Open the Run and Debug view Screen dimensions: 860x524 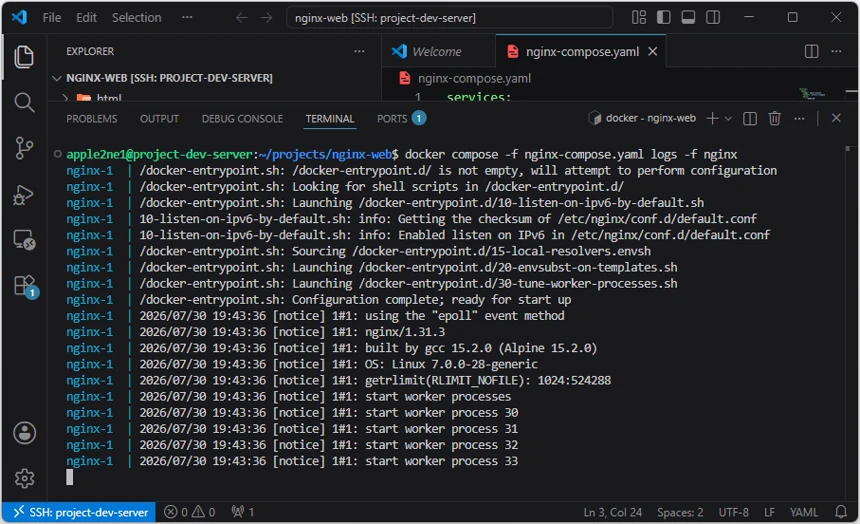(24, 194)
